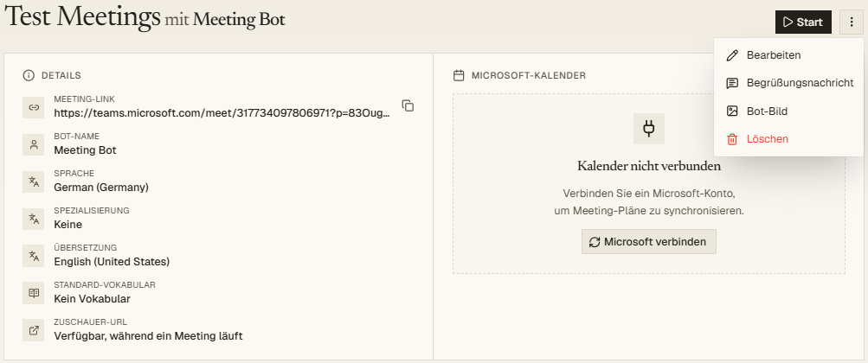
Task: Choose Begrüßungsnachricht menu entry
Action: pyautogui.click(x=788, y=83)
